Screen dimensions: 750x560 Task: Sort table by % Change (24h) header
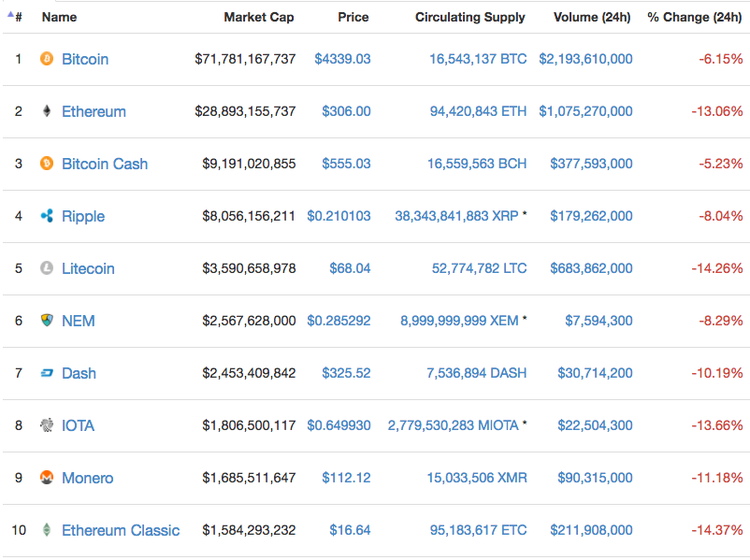pos(694,17)
